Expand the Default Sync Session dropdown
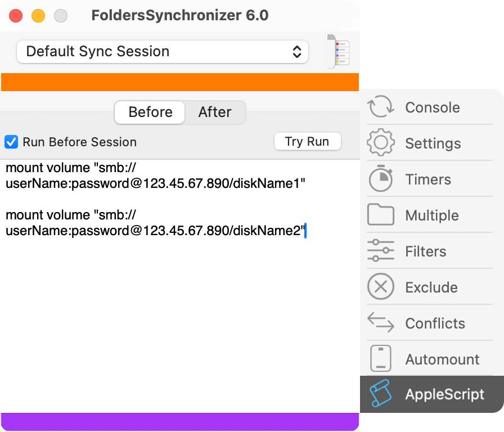Screen dimensions: 504x432 coord(163,52)
